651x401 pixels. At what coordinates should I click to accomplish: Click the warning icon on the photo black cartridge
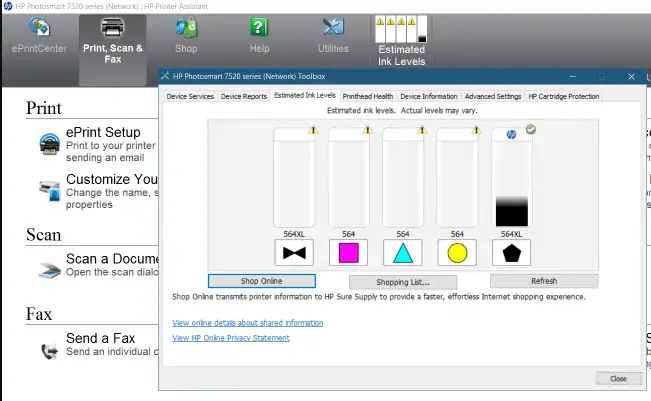[313, 130]
